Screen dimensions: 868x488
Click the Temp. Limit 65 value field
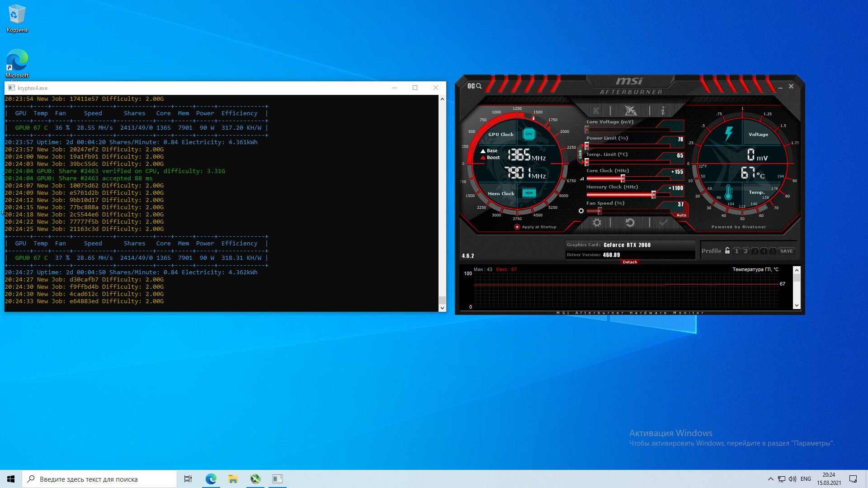pyautogui.click(x=680, y=155)
